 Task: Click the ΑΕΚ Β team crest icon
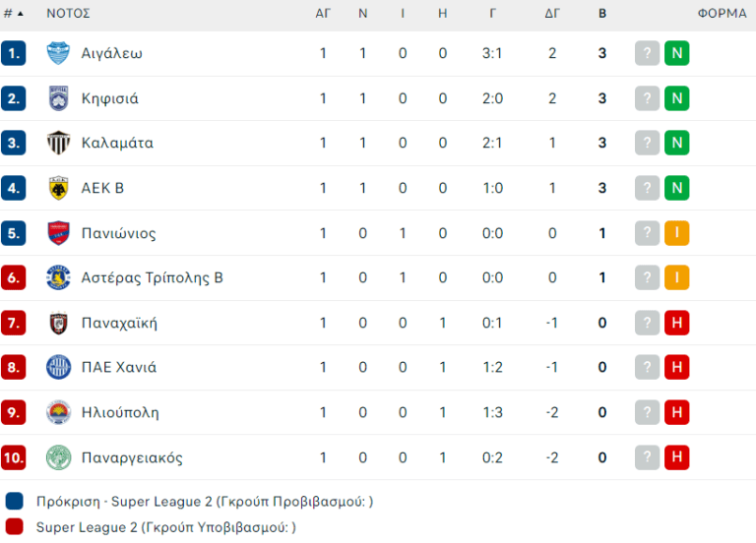59,188
